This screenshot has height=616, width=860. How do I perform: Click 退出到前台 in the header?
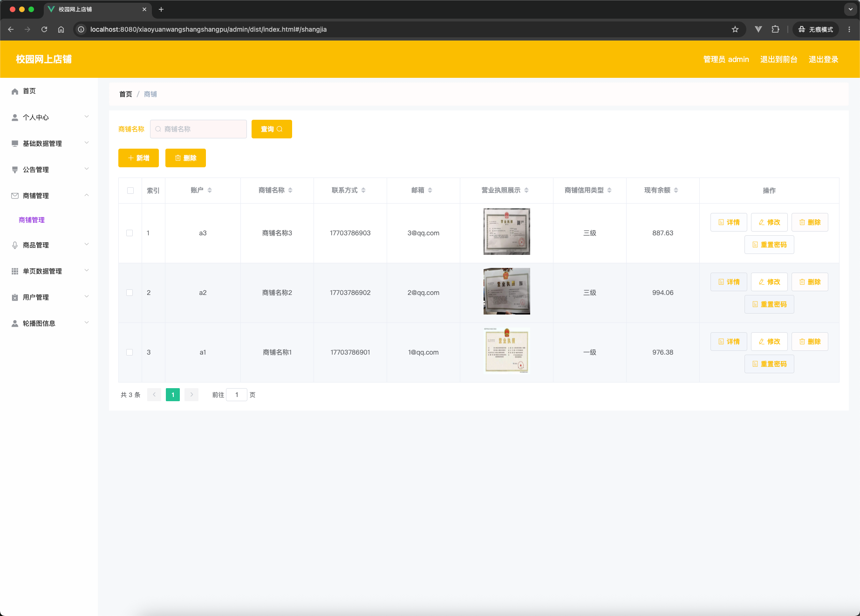pyautogui.click(x=778, y=59)
